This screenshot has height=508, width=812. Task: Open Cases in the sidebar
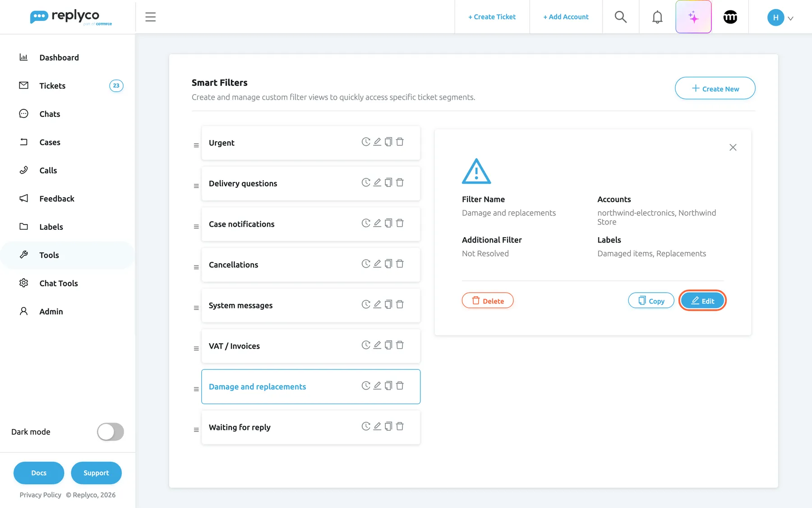pos(50,142)
